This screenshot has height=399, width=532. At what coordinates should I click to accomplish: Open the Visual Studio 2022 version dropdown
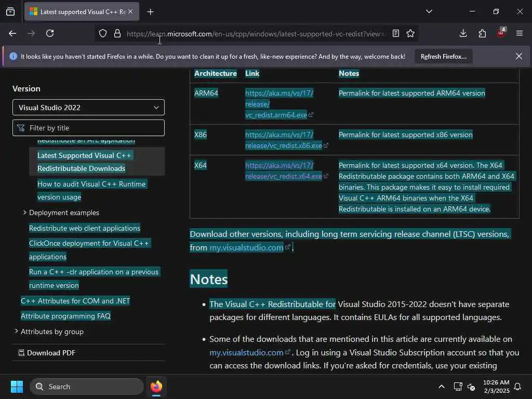88,108
